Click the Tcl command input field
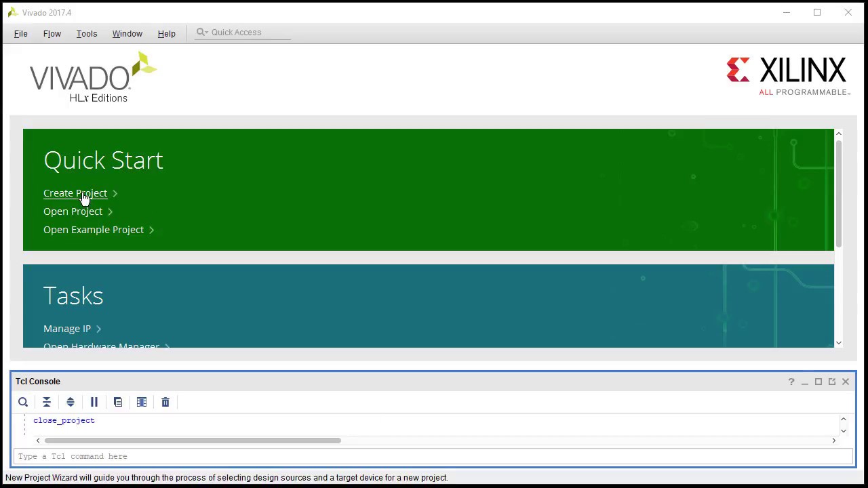The image size is (868, 488). click(x=433, y=456)
